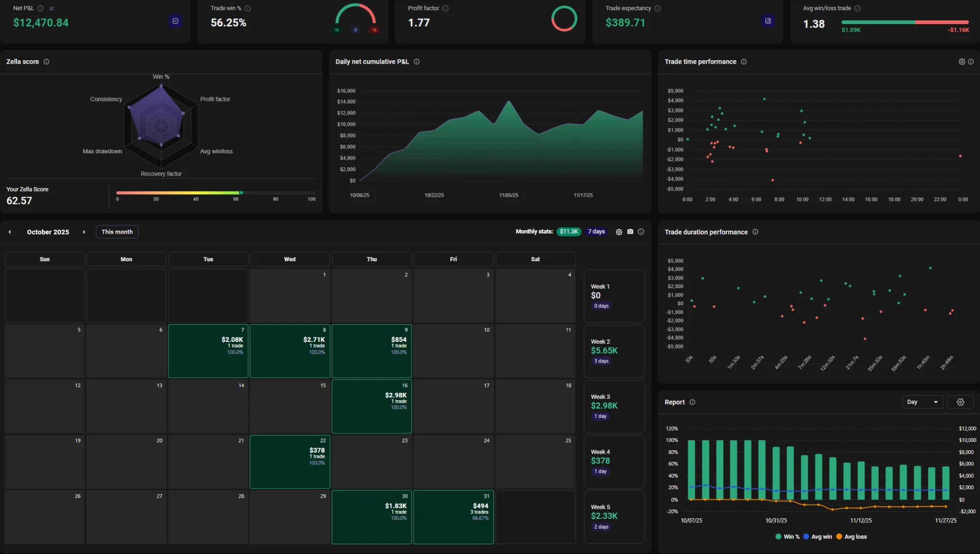This screenshot has height=554, width=980.
Task: Open the Report panel settings gear
Action: click(x=960, y=402)
